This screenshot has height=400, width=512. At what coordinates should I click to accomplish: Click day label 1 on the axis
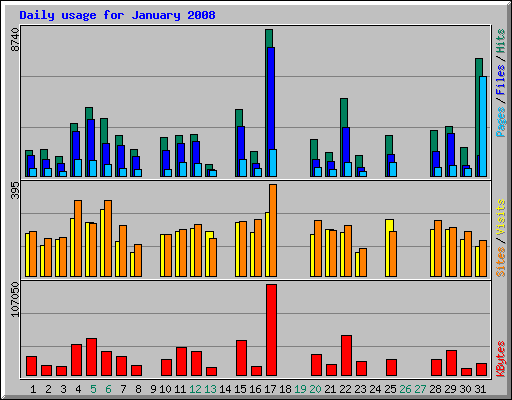(33, 389)
